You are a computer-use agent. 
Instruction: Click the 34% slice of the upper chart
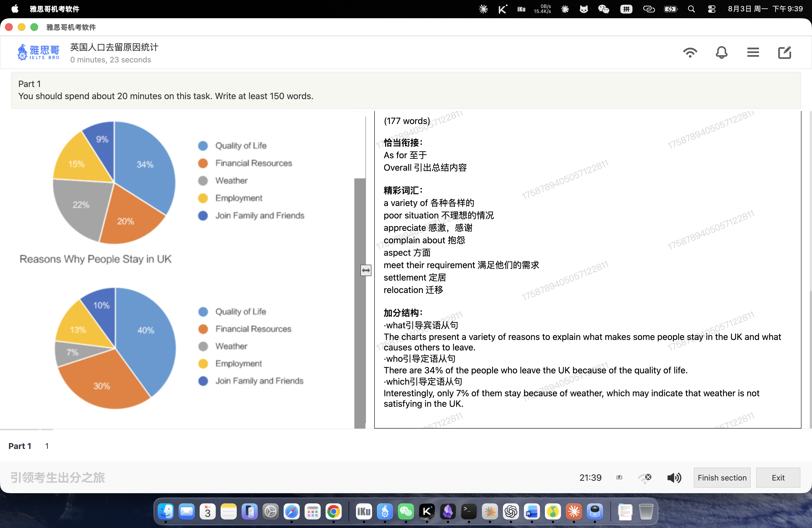pyautogui.click(x=145, y=164)
